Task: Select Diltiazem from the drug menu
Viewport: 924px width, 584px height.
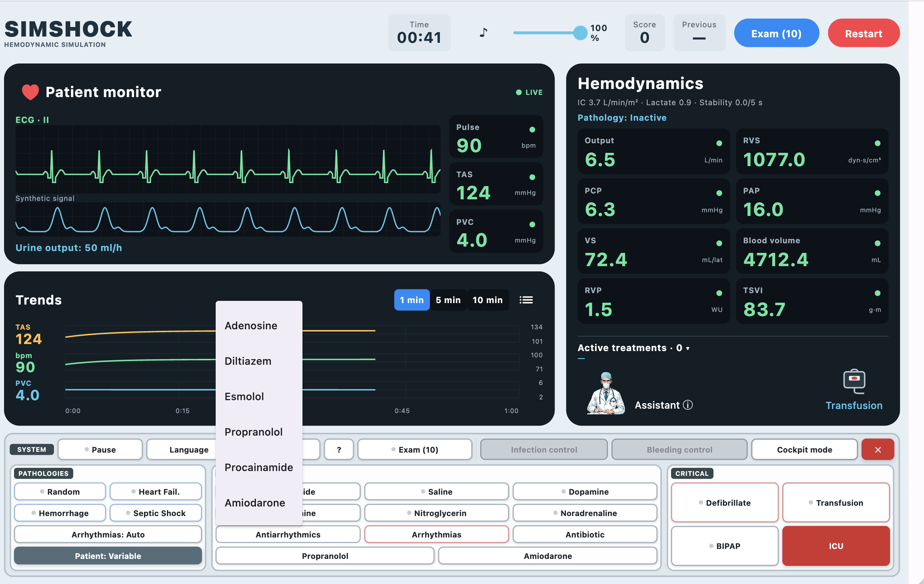Action: coord(259,361)
